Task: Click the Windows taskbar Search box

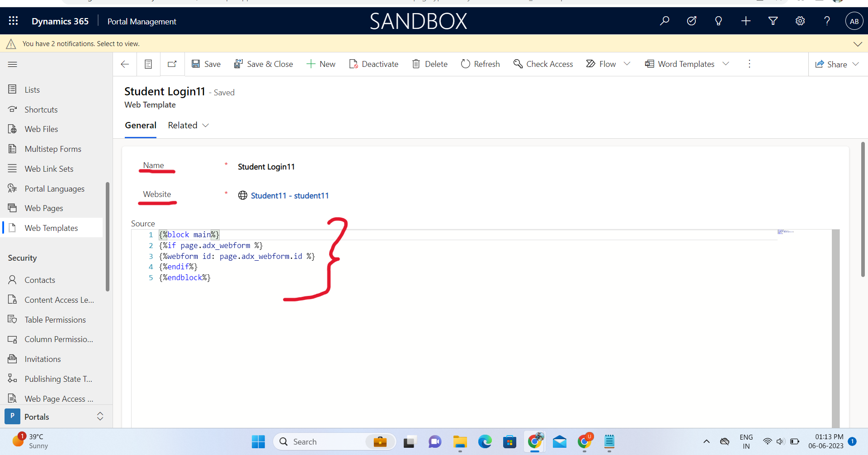Action: 335,441
